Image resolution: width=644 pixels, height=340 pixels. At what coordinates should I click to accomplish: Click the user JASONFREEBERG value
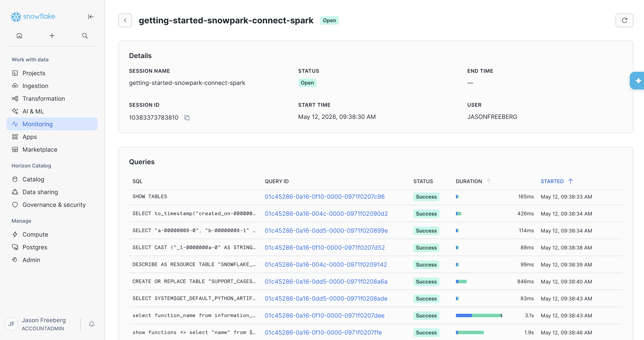pyautogui.click(x=492, y=117)
